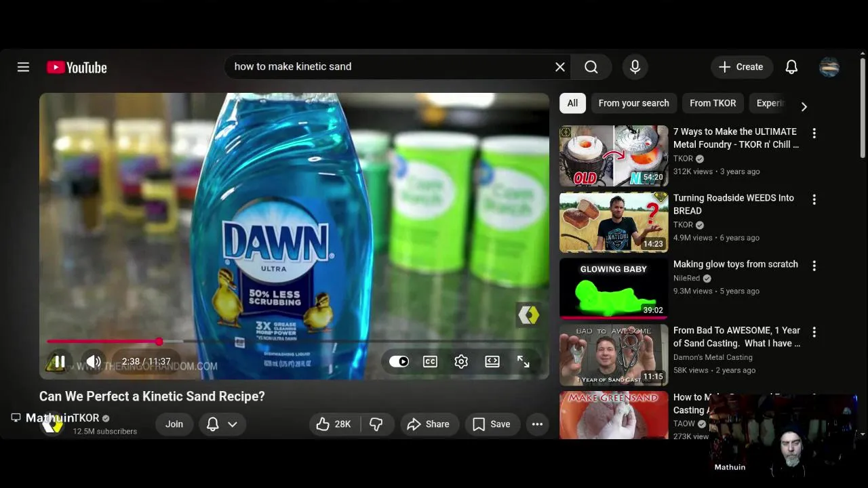Screen dimensions: 868x488
Task: Toggle autoplay switch in player
Action: tap(399, 362)
